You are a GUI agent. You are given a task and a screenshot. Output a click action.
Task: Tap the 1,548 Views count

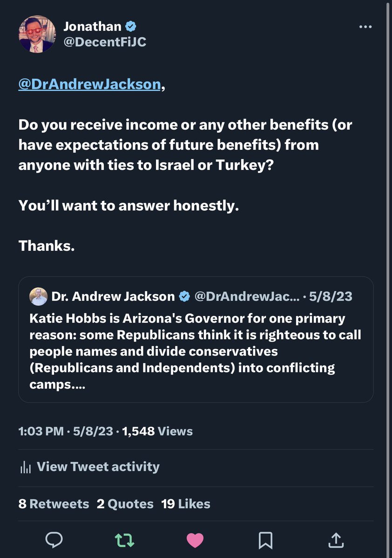[x=157, y=431]
